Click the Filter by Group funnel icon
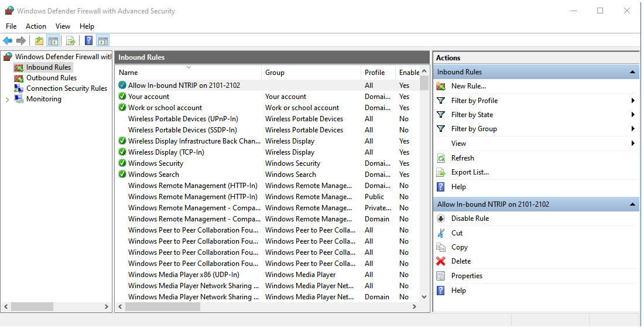The width and height of the screenshot is (644, 328). [x=441, y=129]
